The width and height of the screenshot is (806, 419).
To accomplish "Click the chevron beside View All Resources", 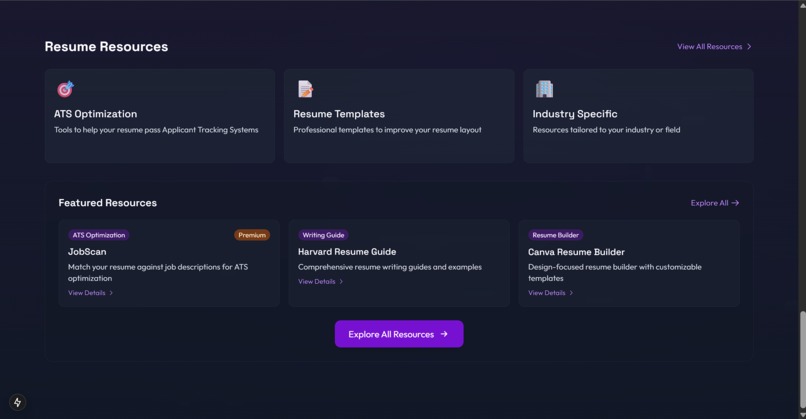I will tap(749, 47).
